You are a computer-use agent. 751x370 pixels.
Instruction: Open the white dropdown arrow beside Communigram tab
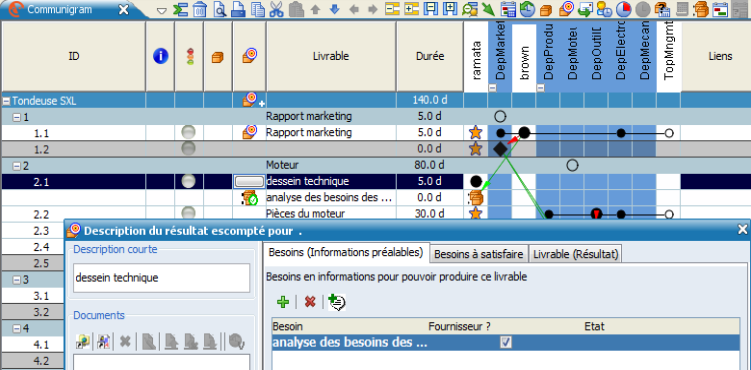coord(162,11)
